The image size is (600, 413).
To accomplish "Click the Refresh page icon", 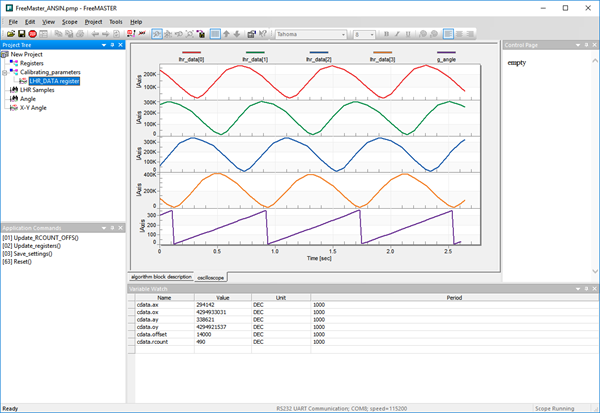I will point(116,34).
